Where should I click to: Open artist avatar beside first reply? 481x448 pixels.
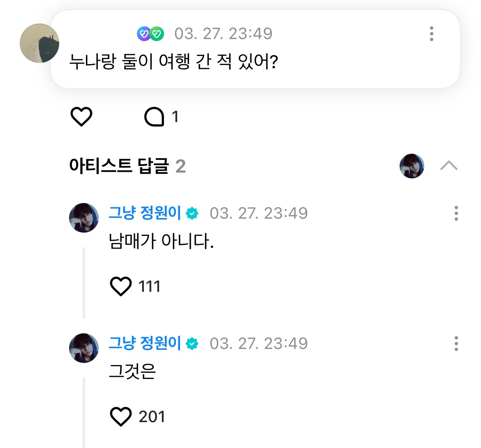pos(84,218)
